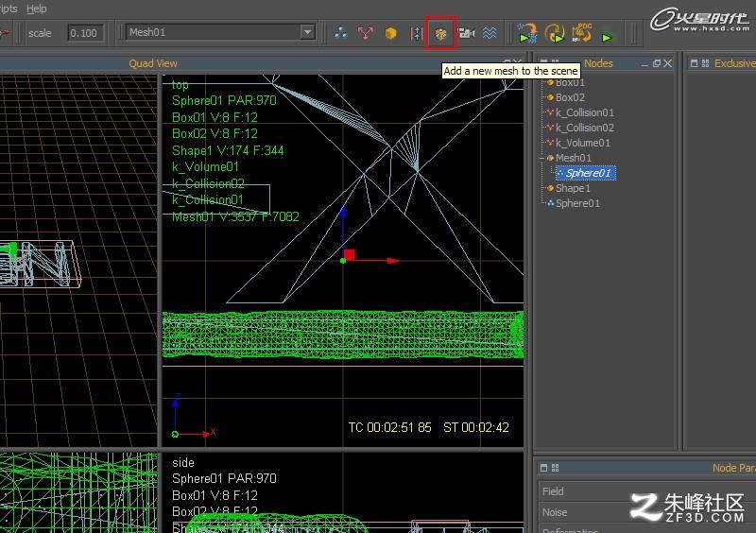Click the pink icon beside k_Collision01
This screenshot has width=756, height=533.
coord(550,112)
